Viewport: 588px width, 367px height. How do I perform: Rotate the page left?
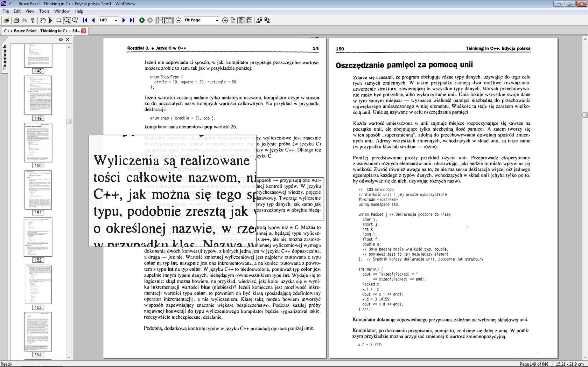[259, 20]
